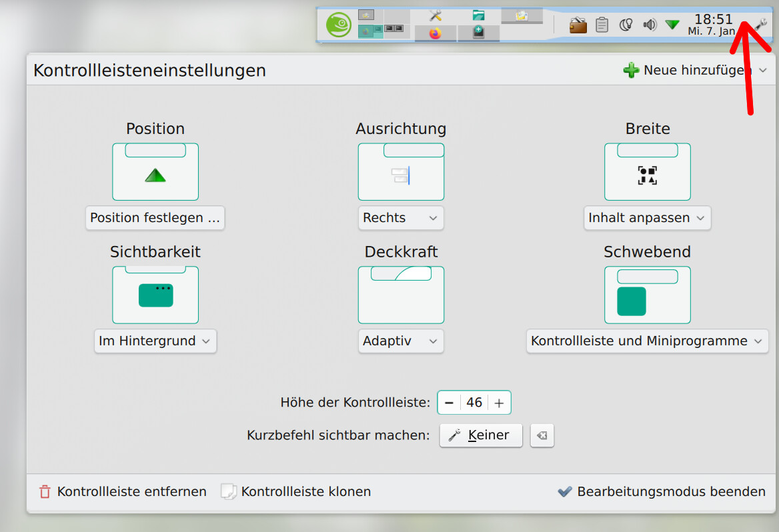The width and height of the screenshot is (779, 532).
Task: Click the crossed tools settings icon
Action: [436, 15]
